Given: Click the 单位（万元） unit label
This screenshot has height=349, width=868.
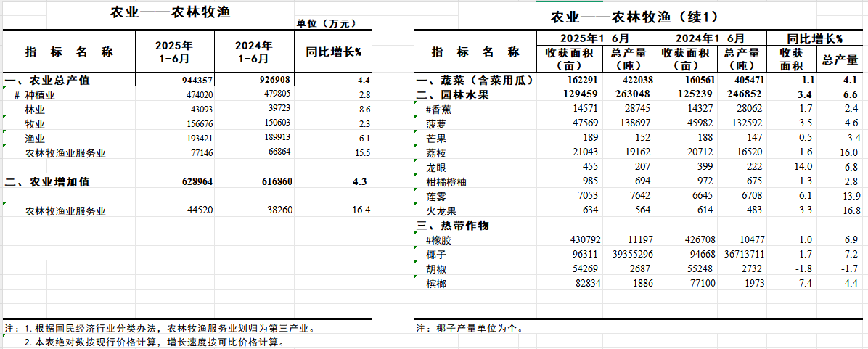Looking at the screenshot, I should tap(326, 24).
